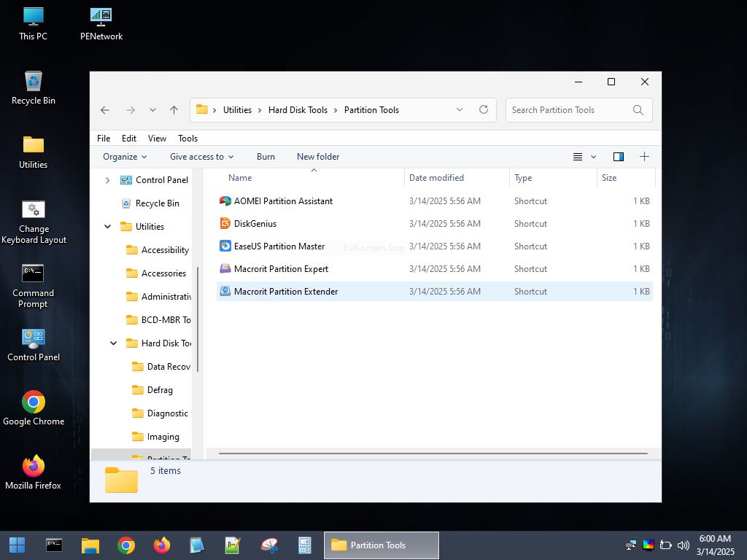Refresh the Partition Tools folder

[484, 109]
